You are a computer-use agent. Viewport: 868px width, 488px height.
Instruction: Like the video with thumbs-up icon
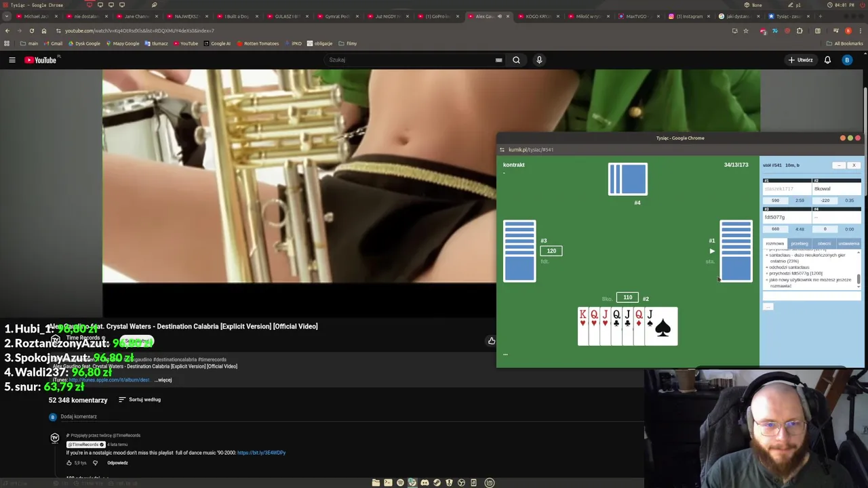pos(492,341)
